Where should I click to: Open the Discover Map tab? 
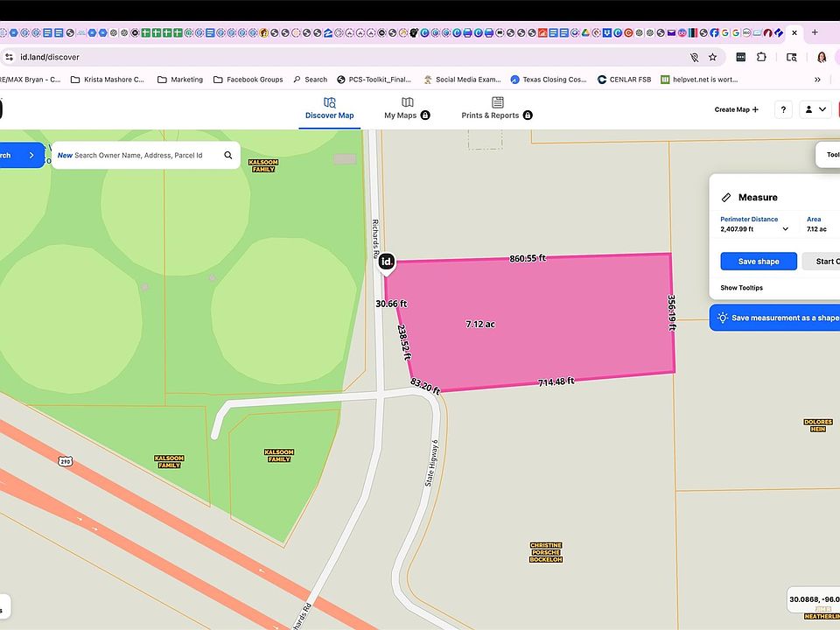pyautogui.click(x=329, y=109)
